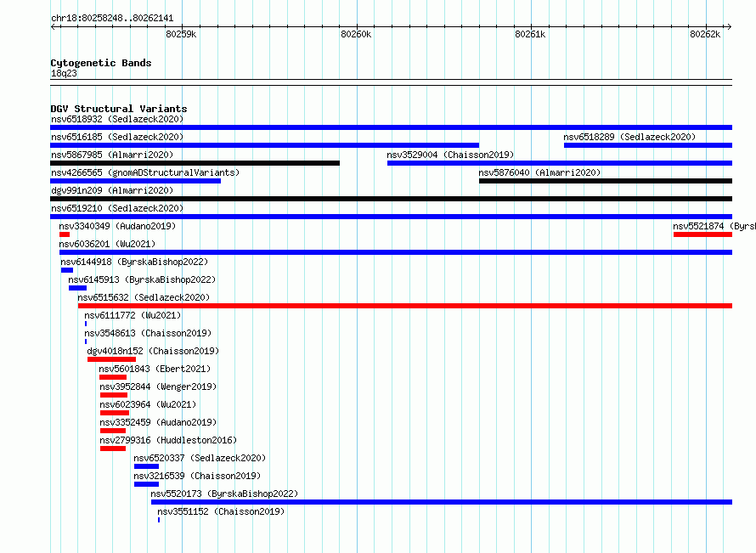Open nsv6144918 (ByrskaBishop2022) label
This screenshot has width=756, height=553.
click(x=134, y=262)
